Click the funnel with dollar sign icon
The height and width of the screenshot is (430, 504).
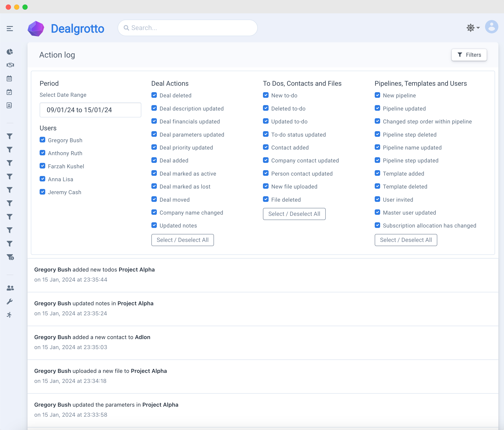[x=10, y=257]
